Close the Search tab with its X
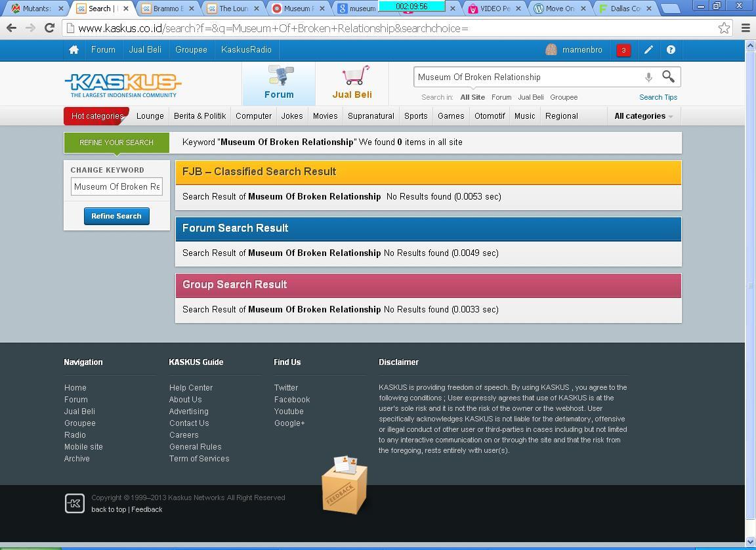Viewport: 756px width, 550px height. click(126, 8)
